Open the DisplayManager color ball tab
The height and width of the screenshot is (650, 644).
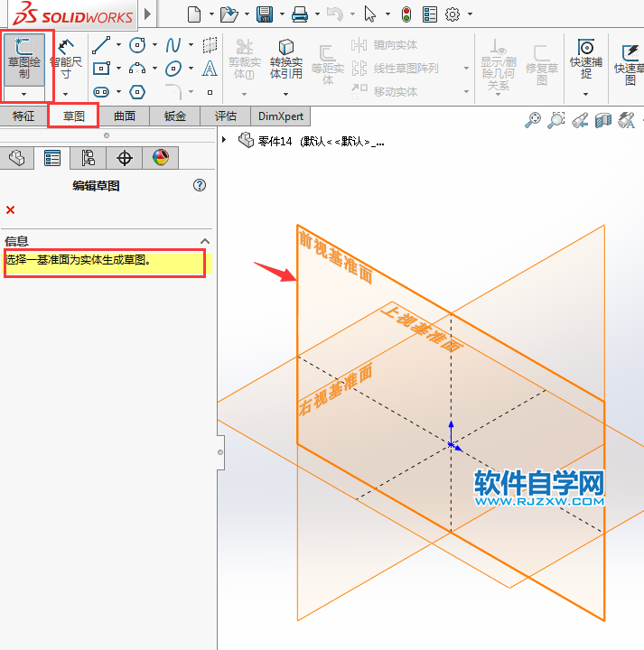pos(161,158)
